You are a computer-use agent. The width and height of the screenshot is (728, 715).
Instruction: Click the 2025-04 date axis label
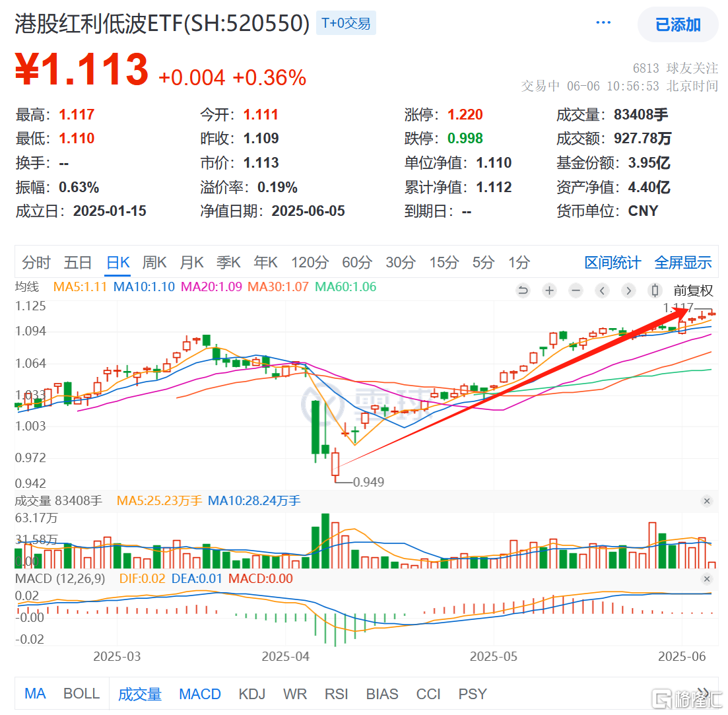pos(286,656)
